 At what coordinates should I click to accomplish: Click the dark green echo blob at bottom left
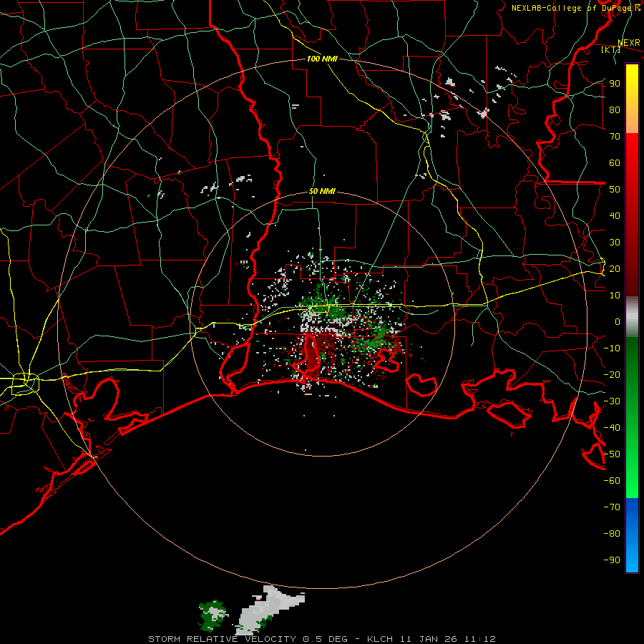pyautogui.click(x=213, y=615)
